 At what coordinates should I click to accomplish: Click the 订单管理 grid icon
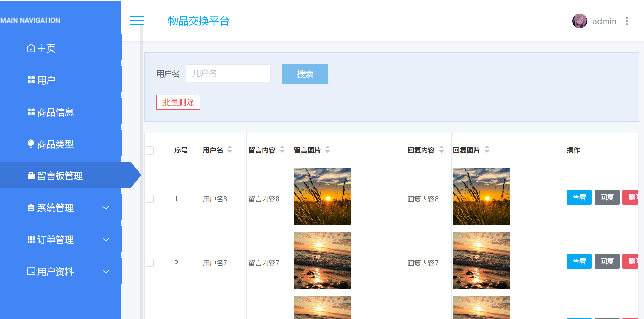click(x=31, y=239)
